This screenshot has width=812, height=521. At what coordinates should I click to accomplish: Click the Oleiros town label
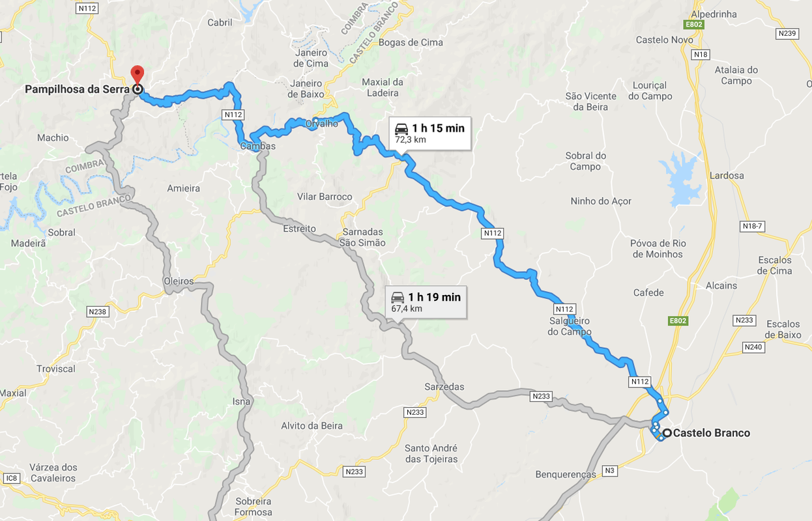click(x=179, y=281)
